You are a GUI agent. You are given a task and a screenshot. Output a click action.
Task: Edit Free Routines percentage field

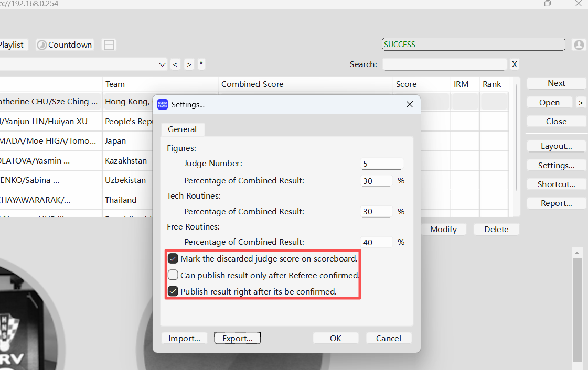pyautogui.click(x=376, y=242)
